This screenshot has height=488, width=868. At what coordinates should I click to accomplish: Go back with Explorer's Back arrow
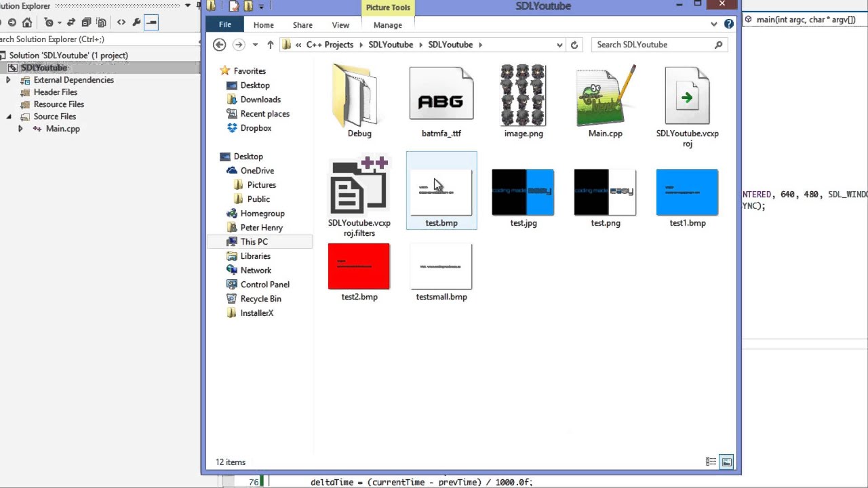click(x=219, y=45)
